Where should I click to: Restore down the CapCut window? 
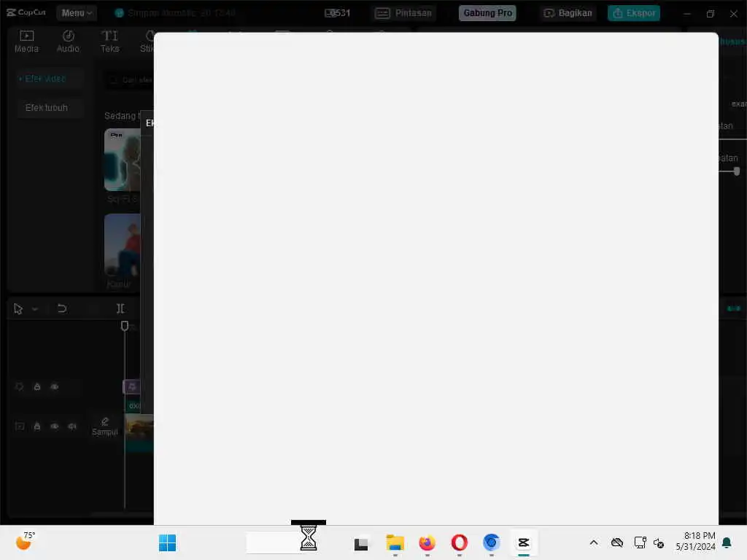(711, 13)
